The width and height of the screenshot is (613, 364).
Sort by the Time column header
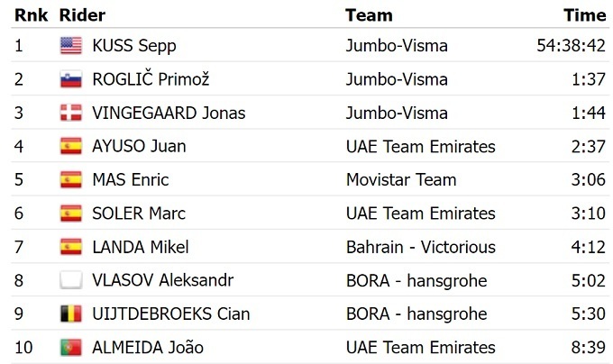584,14
